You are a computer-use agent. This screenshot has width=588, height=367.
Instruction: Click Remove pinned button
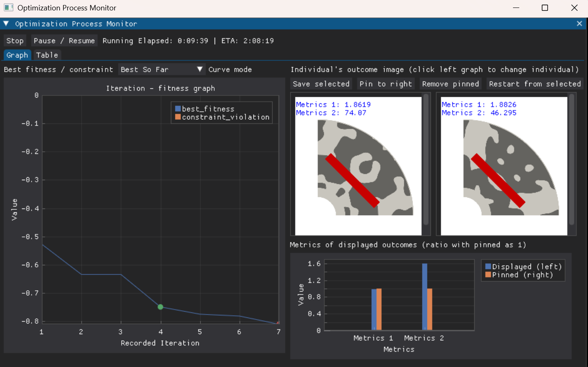click(x=450, y=84)
